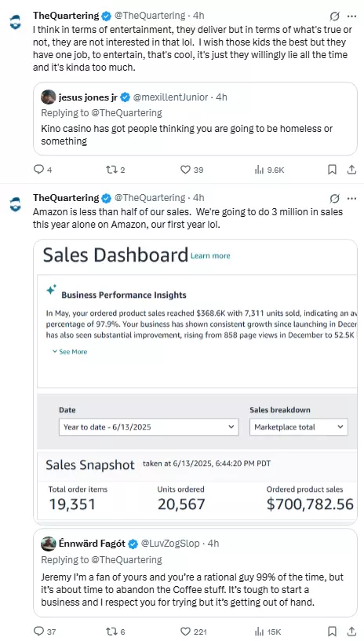Click the reply icon on the first tweet
The width and height of the screenshot is (364, 641).
tap(38, 170)
